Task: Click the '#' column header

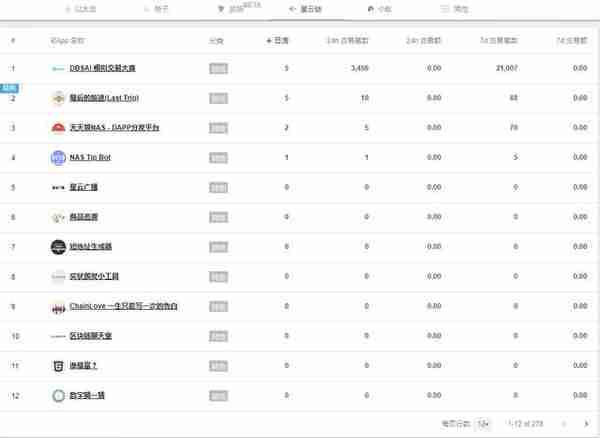Action: coord(13,41)
